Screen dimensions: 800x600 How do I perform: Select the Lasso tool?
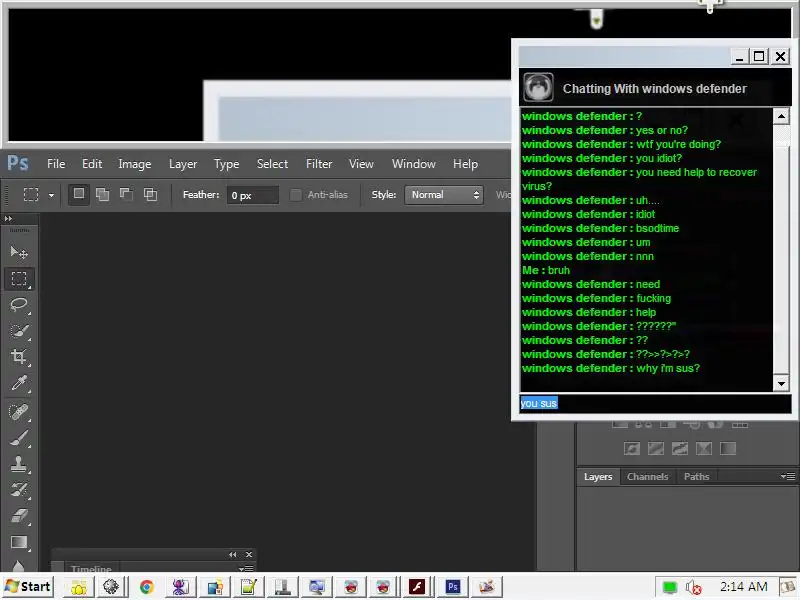pyautogui.click(x=19, y=305)
